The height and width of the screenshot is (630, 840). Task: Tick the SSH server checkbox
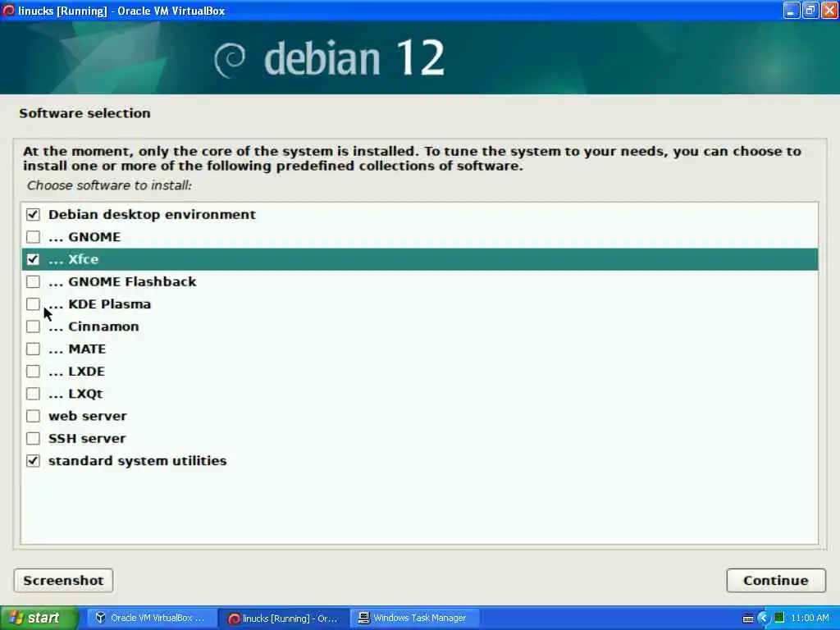coord(33,439)
